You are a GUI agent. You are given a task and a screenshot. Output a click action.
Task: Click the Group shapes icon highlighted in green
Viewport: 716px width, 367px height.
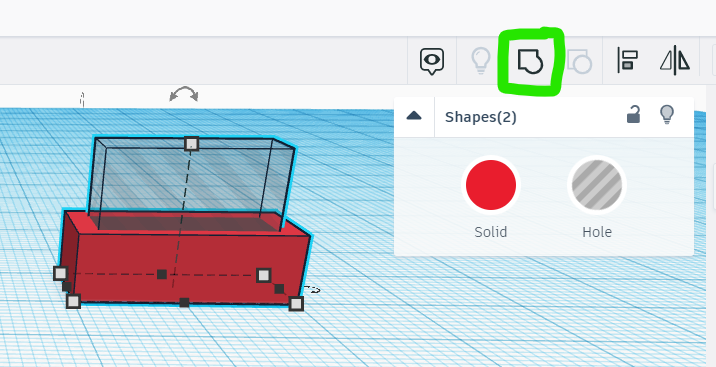point(530,62)
